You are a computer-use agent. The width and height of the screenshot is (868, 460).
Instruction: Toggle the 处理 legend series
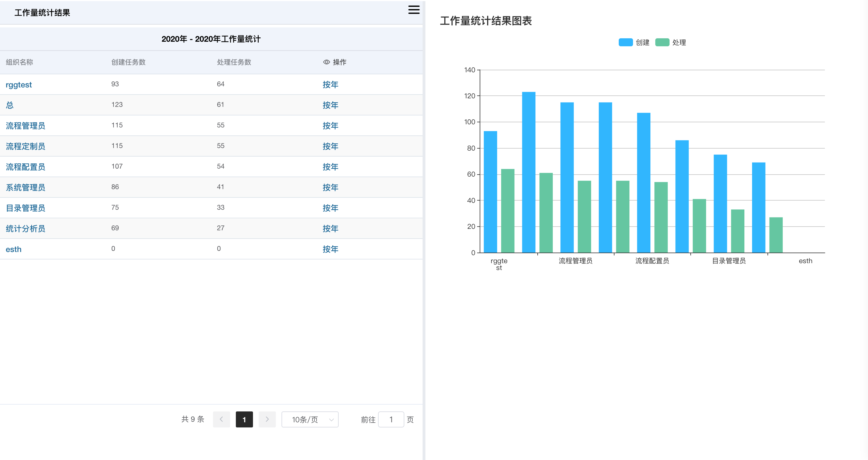pyautogui.click(x=670, y=43)
